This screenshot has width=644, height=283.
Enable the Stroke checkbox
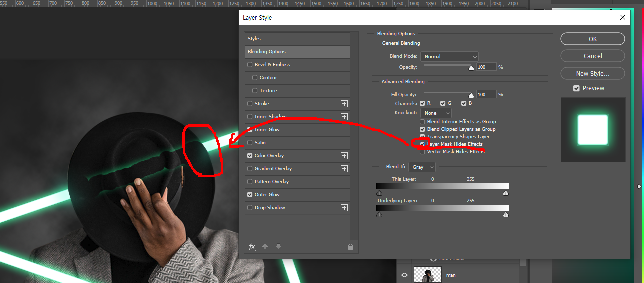[x=250, y=104]
